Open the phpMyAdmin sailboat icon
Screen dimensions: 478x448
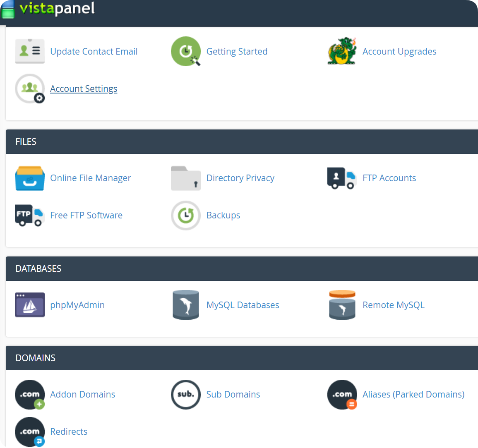pos(29,305)
